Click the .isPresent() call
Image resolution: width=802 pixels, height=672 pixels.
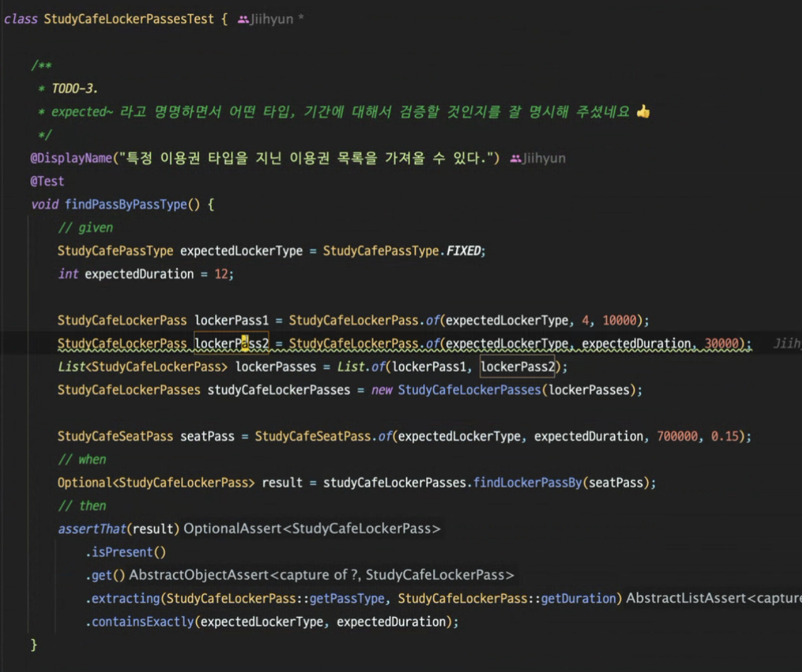(125, 552)
